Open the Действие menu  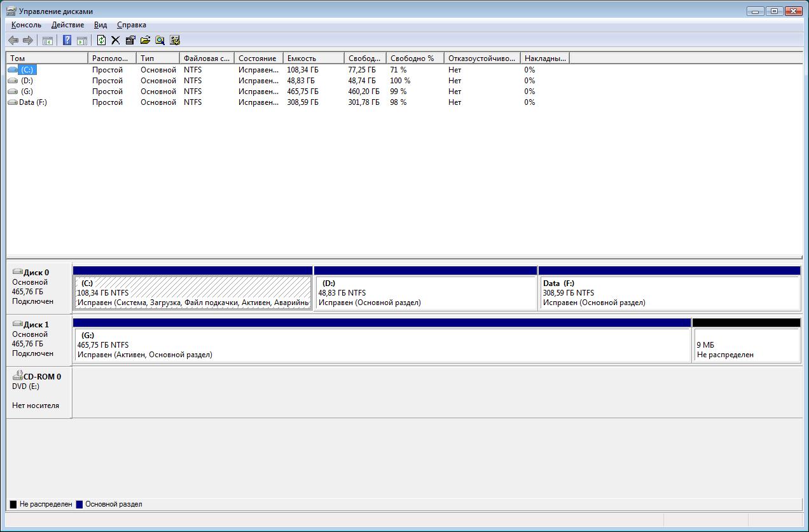[67, 25]
